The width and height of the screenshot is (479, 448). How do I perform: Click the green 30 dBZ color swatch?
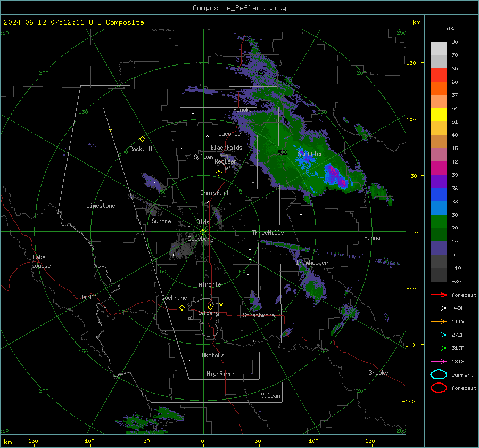tap(439, 221)
